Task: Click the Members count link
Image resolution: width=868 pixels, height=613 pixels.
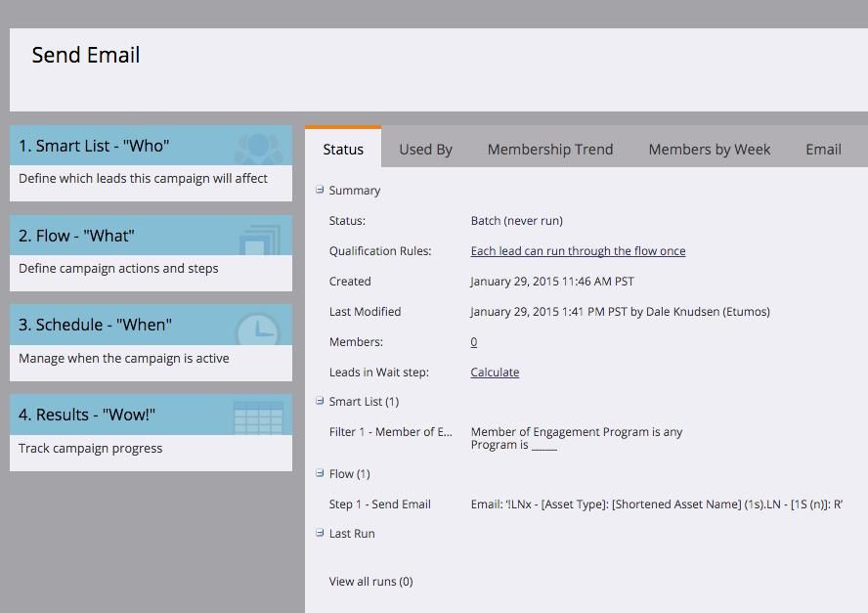Action: pyautogui.click(x=474, y=342)
